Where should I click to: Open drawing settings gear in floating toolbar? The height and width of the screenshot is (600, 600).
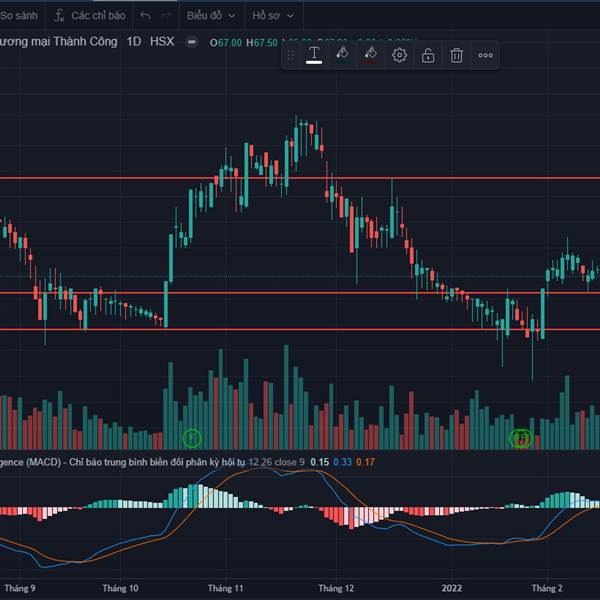[x=399, y=55]
